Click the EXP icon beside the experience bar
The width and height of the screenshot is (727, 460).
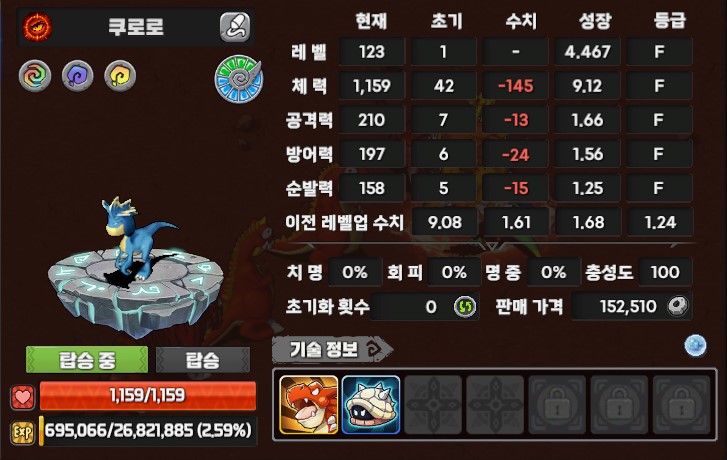pyautogui.click(x=23, y=432)
